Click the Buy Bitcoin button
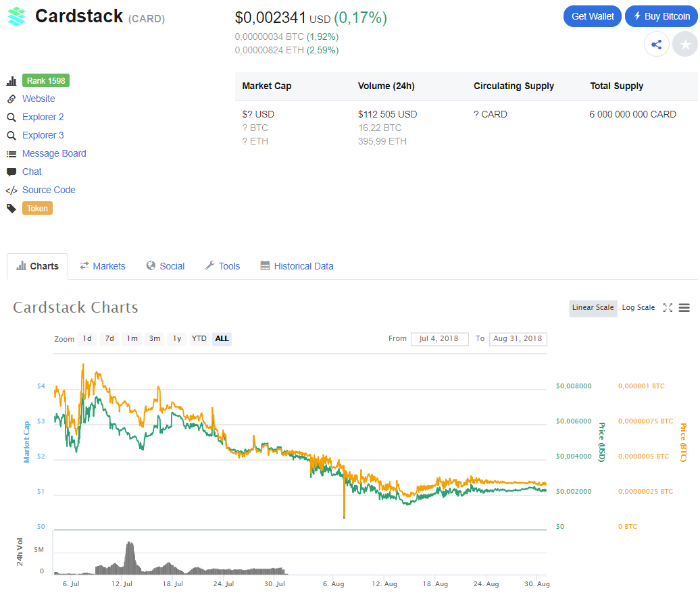Screen dimensions: 700x599 (661, 16)
